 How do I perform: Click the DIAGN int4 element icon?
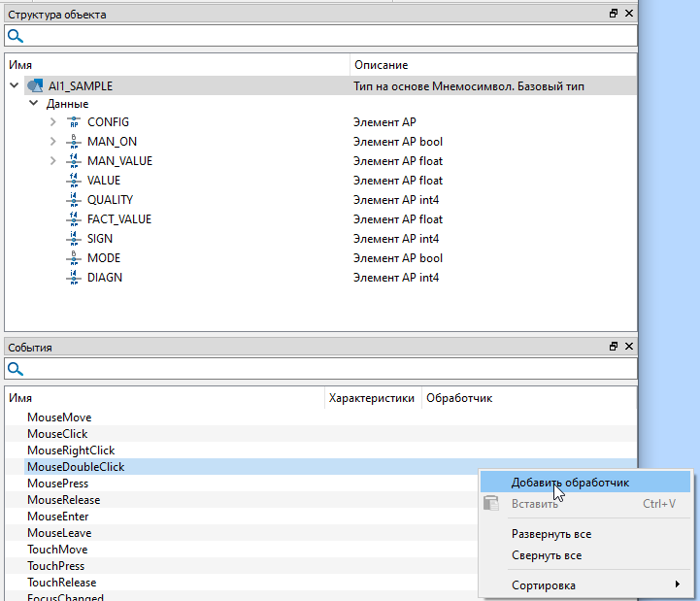[73, 278]
